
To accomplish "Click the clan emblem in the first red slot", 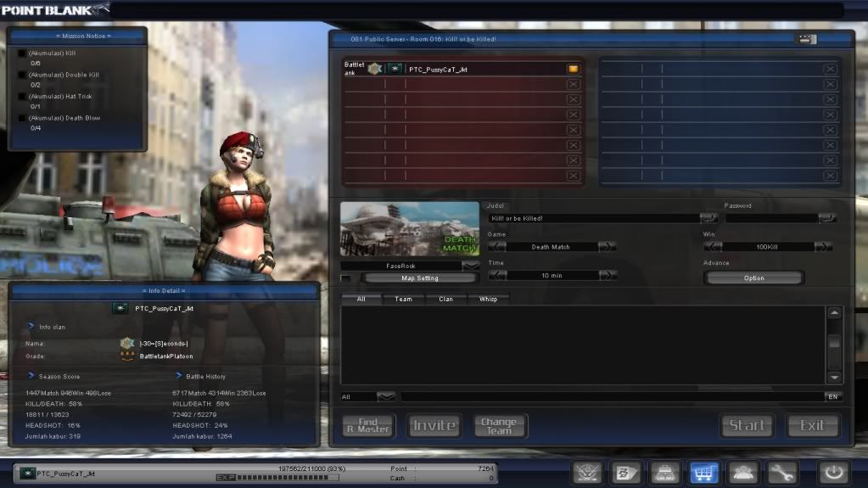I will point(375,69).
